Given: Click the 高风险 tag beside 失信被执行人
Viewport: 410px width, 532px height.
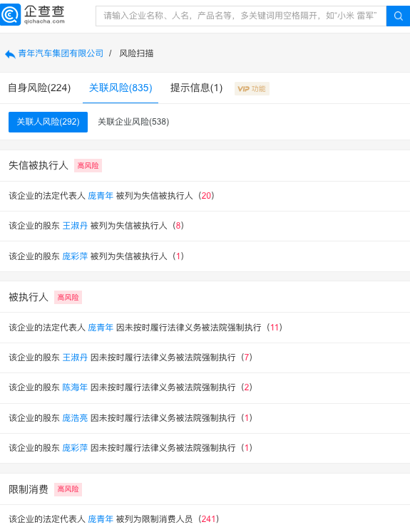Looking at the screenshot, I should tap(88, 165).
